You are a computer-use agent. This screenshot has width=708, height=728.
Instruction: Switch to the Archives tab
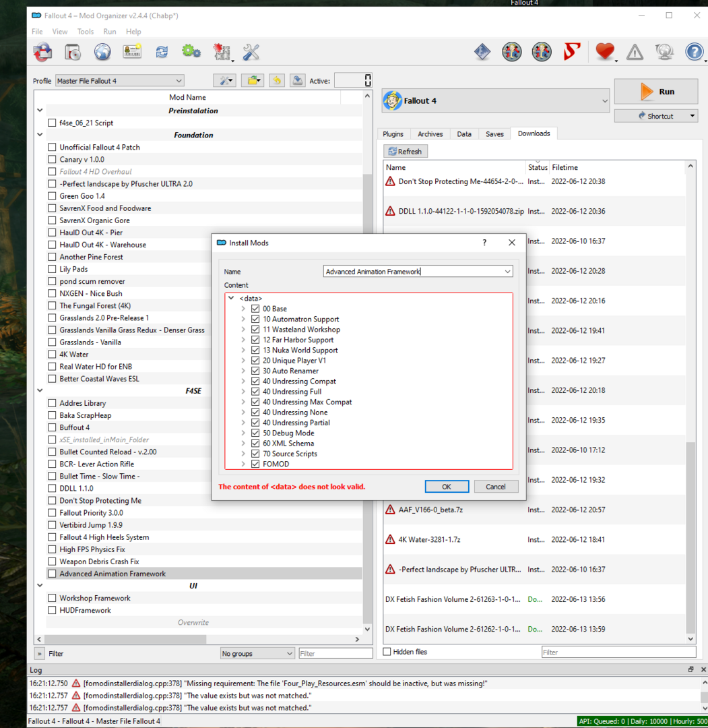coord(430,133)
